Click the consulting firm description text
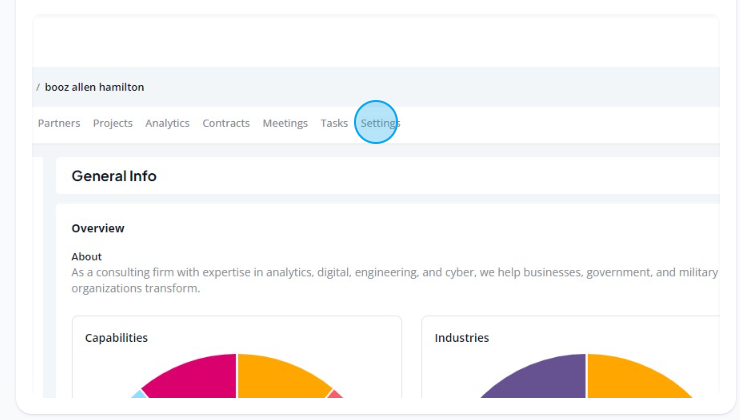Image resolution: width=740 pixels, height=420 pixels. (395, 280)
